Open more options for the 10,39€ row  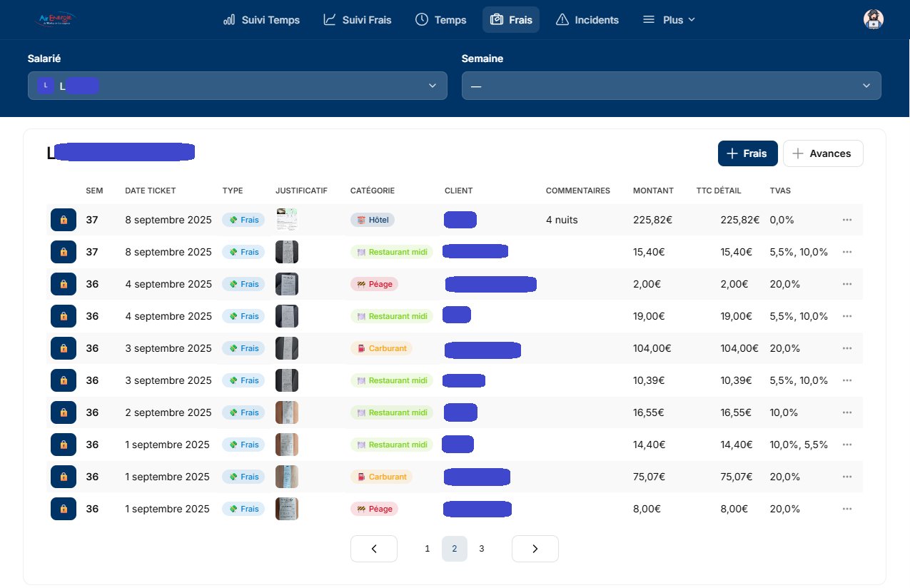847,380
